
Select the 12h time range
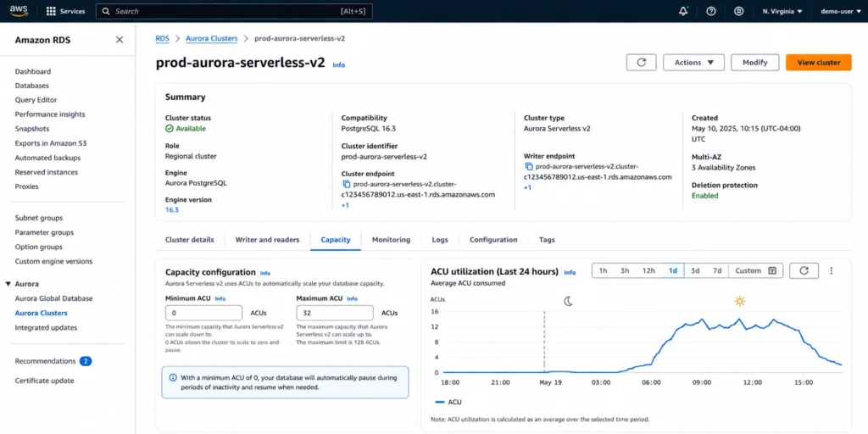[x=648, y=270]
